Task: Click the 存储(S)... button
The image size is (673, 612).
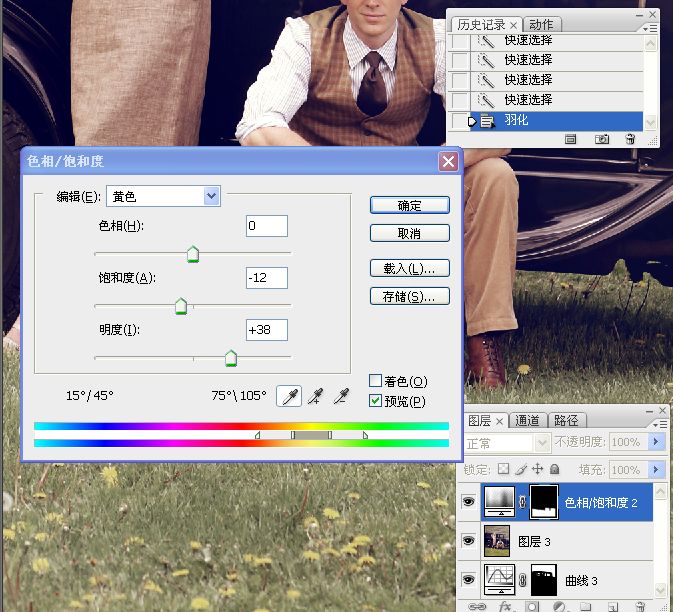Action: point(410,297)
